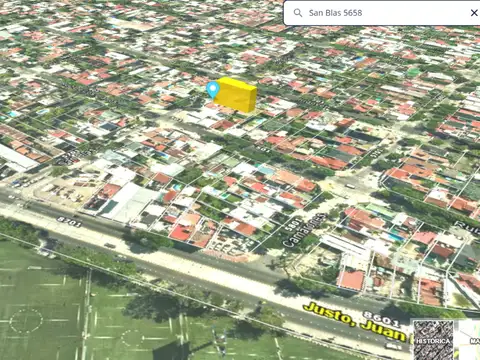Switch to the Histórica basemap thumbnail
Viewport: 480px width, 360px height.
pyautogui.click(x=433, y=340)
